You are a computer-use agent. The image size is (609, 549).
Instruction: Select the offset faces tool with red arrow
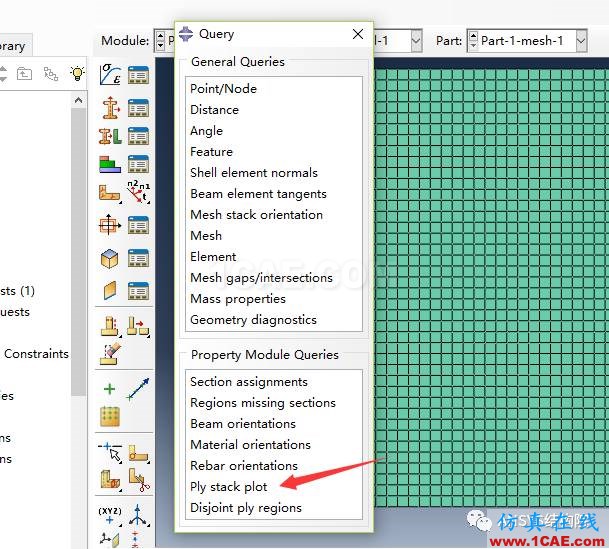pyautogui.click(x=138, y=327)
